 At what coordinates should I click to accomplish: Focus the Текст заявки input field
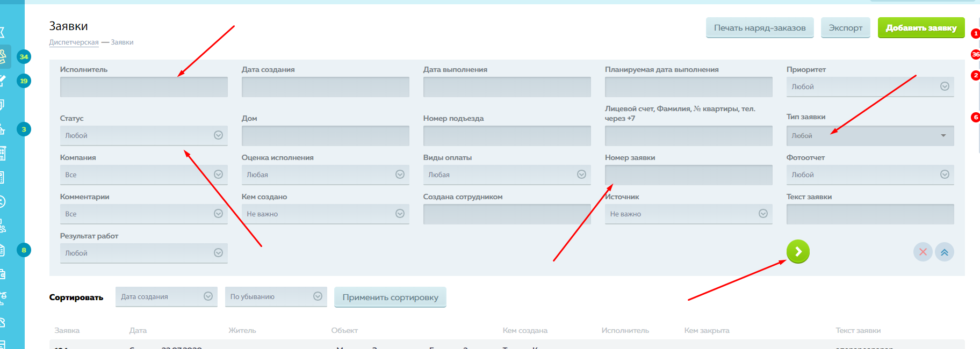pos(870,214)
